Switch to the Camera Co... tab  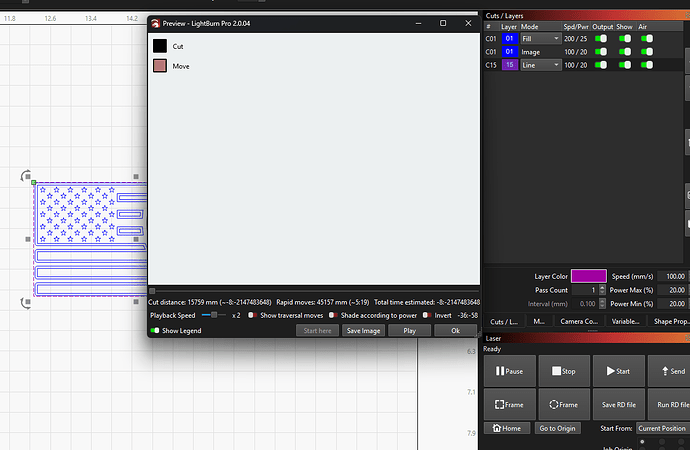point(579,322)
